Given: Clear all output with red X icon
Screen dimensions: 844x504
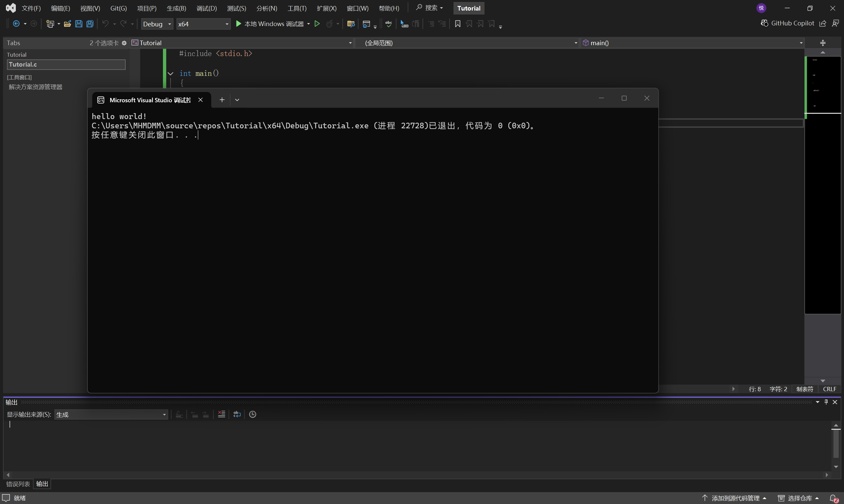Looking at the screenshot, I should (x=221, y=414).
